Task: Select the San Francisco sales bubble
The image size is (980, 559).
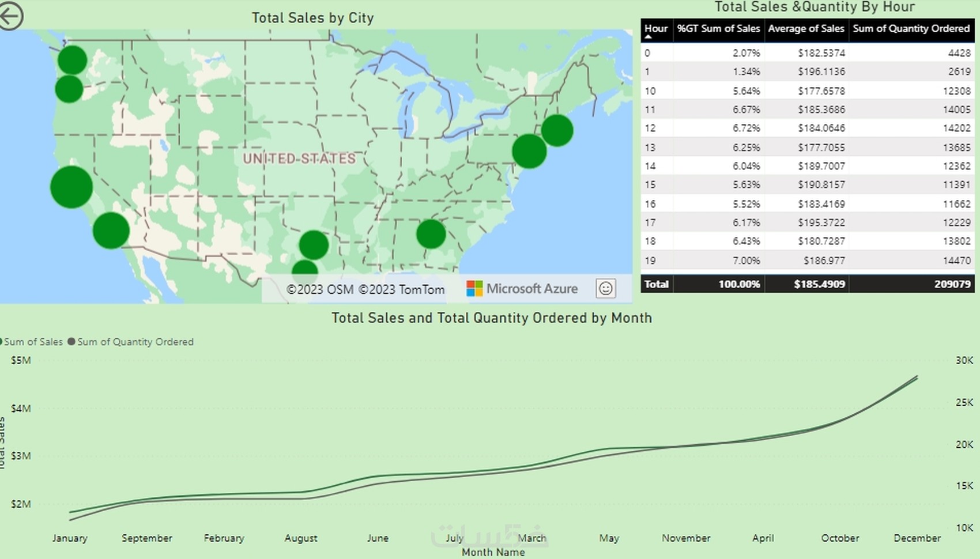Action: click(71, 187)
